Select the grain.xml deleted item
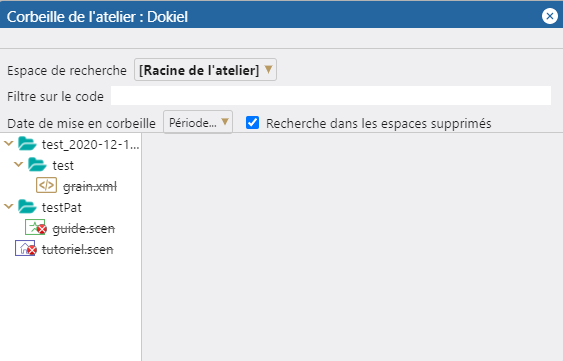 (90, 186)
